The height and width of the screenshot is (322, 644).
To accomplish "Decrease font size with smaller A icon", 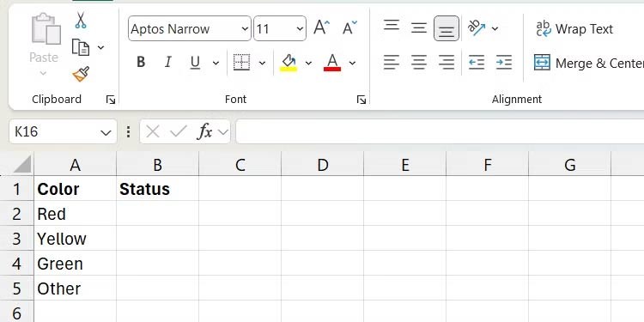I will (x=349, y=28).
